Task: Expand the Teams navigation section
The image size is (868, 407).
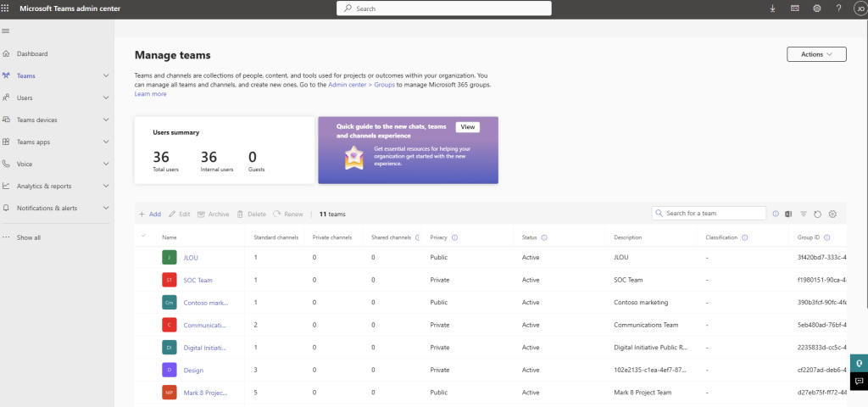Action: coord(106,75)
